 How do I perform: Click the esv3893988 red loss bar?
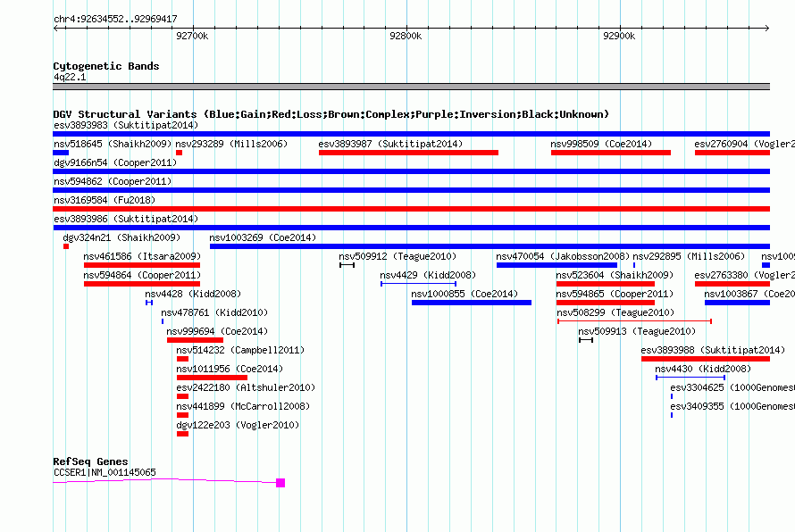tap(706, 359)
